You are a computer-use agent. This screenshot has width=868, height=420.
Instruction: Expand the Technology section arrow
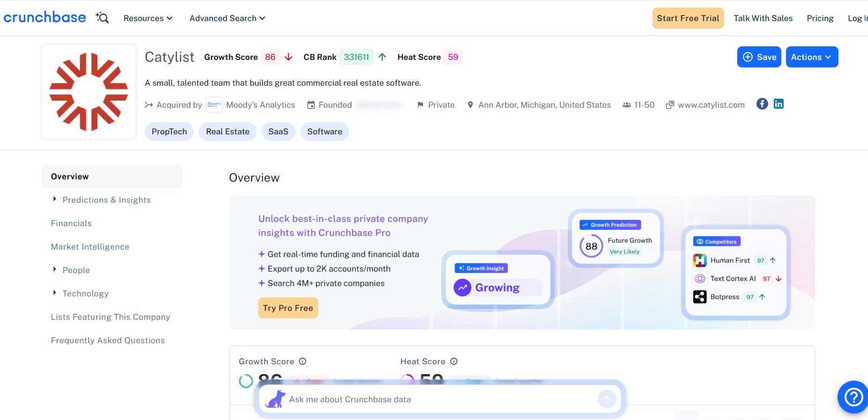point(55,293)
